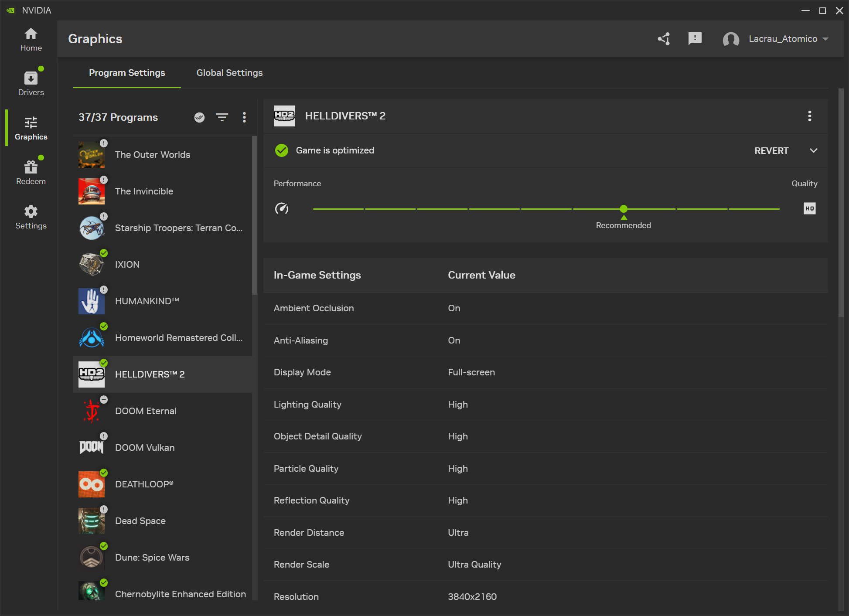Switch to the Global Settings tab
The image size is (849, 616).
tap(229, 73)
